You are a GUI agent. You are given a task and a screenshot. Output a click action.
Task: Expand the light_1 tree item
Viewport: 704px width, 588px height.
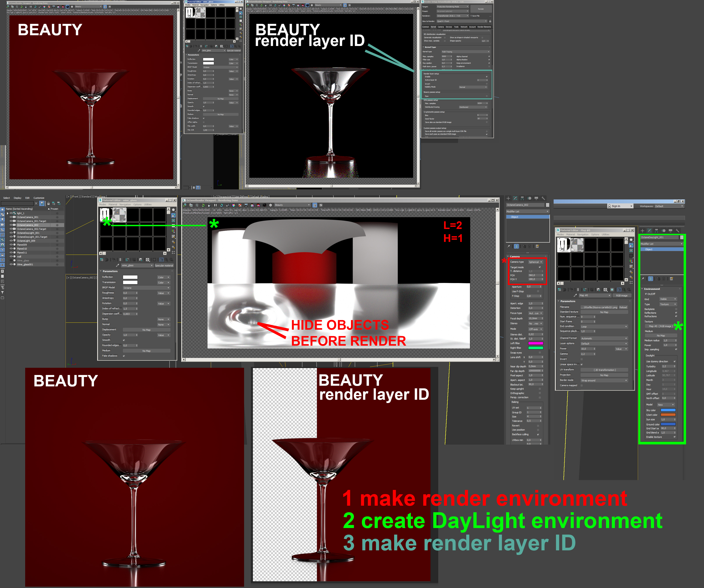7,213
